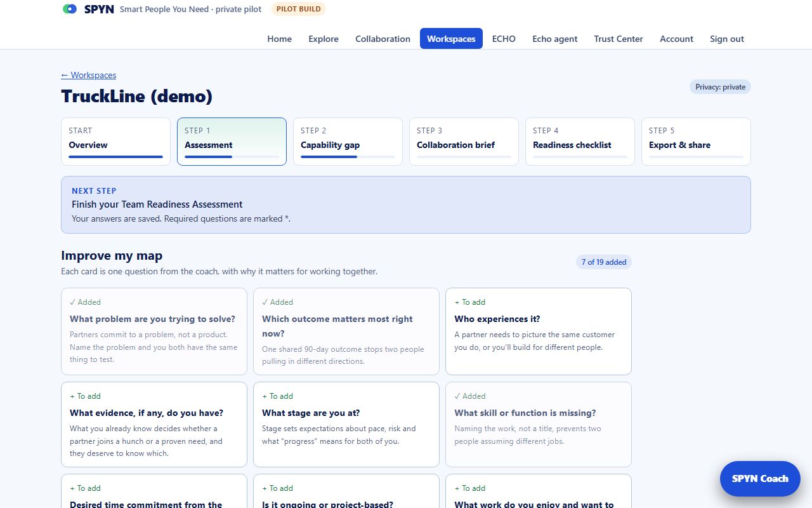Add the 'What work do you enjoy' card
This screenshot has height=508, width=812.
point(539,491)
